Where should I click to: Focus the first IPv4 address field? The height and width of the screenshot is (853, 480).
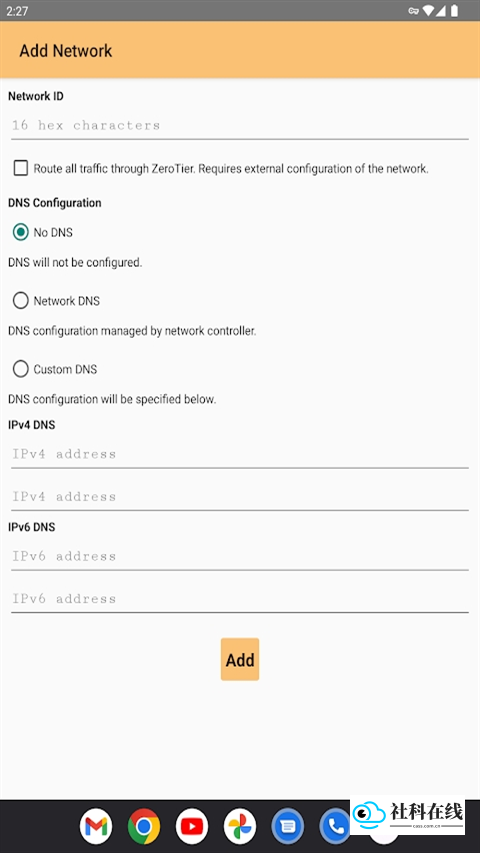pyautogui.click(x=239, y=454)
